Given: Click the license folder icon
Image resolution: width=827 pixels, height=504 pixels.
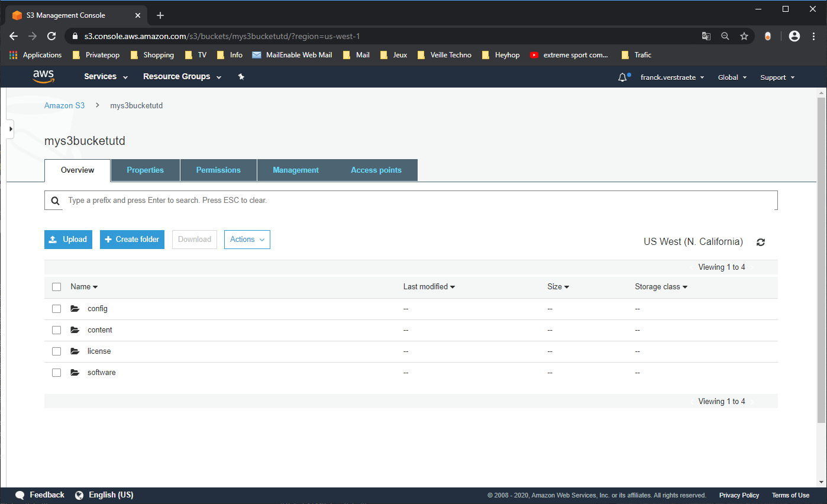Looking at the screenshot, I should tap(75, 351).
